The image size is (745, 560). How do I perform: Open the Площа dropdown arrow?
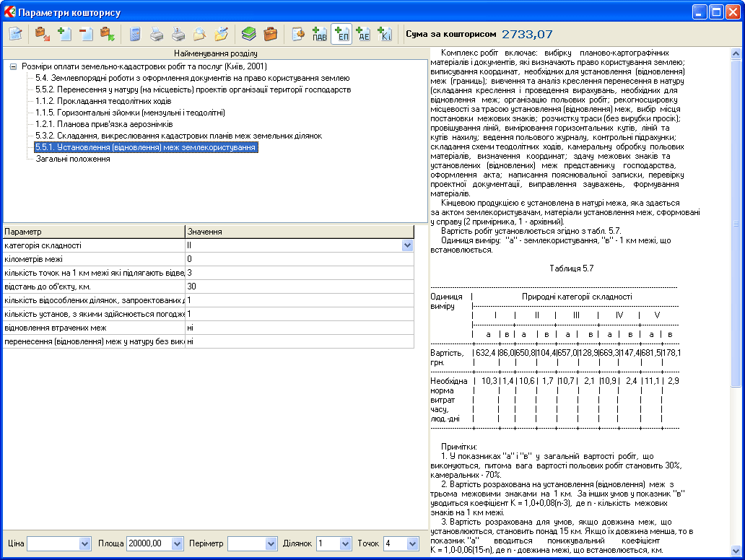point(178,543)
